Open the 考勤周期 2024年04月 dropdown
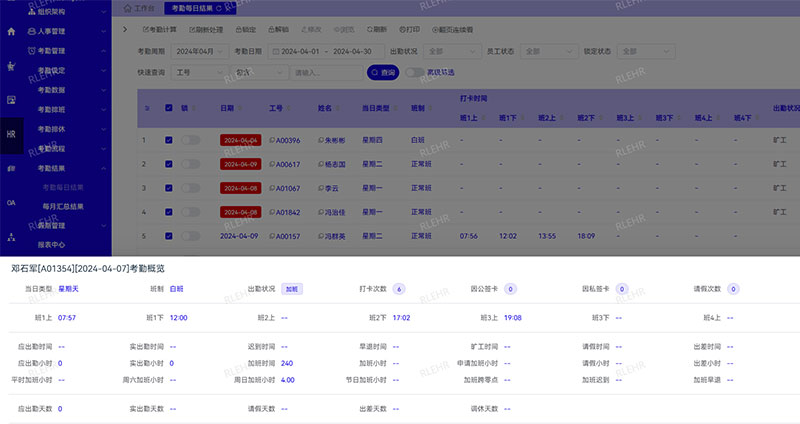Image resolution: width=800 pixels, height=424 pixels. 199,52
